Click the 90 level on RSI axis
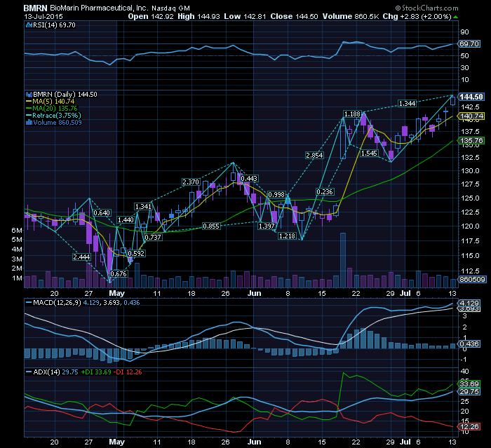The image size is (491, 448). pos(464,32)
